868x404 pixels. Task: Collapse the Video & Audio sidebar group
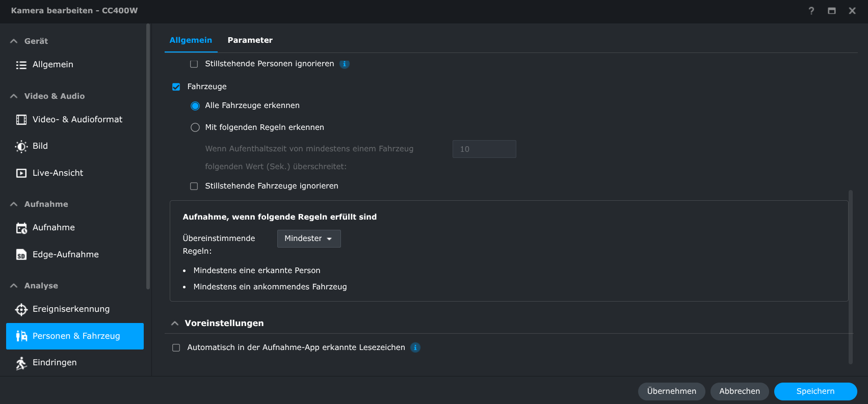14,96
